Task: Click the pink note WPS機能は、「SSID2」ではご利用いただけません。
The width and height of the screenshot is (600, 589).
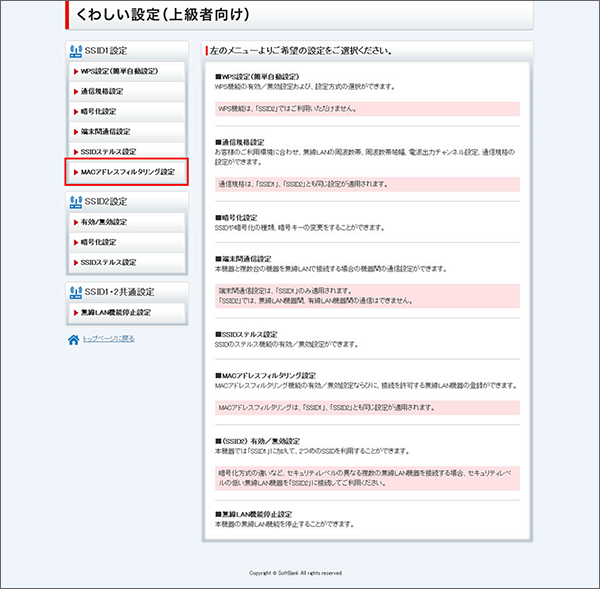Action: (367, 109)
